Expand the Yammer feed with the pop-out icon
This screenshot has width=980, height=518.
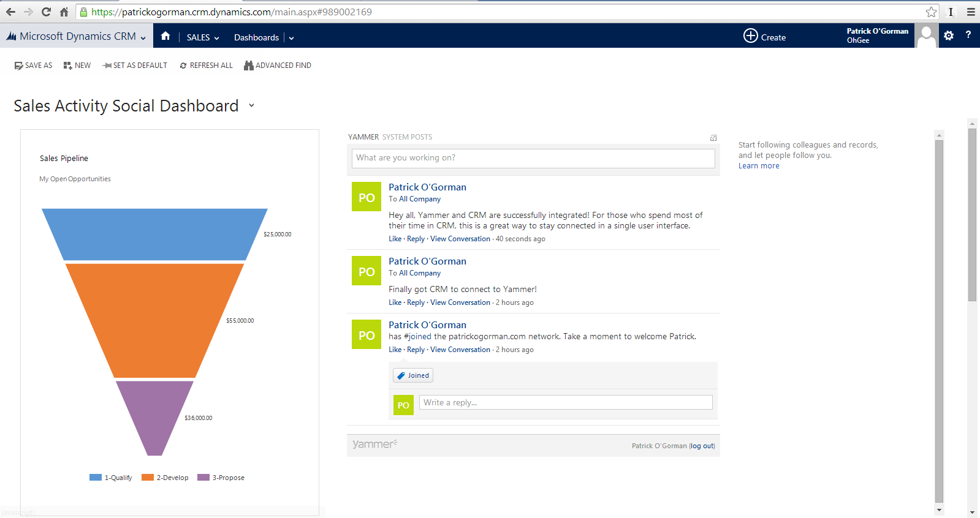713,138
